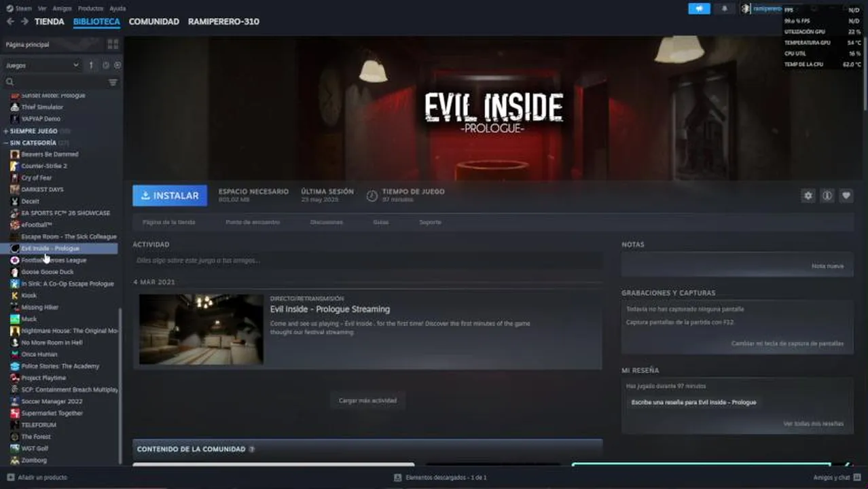Click The Forest game icon
This screenshot has height=489, width=868.
pyautogui.click(x=15, y=437)
